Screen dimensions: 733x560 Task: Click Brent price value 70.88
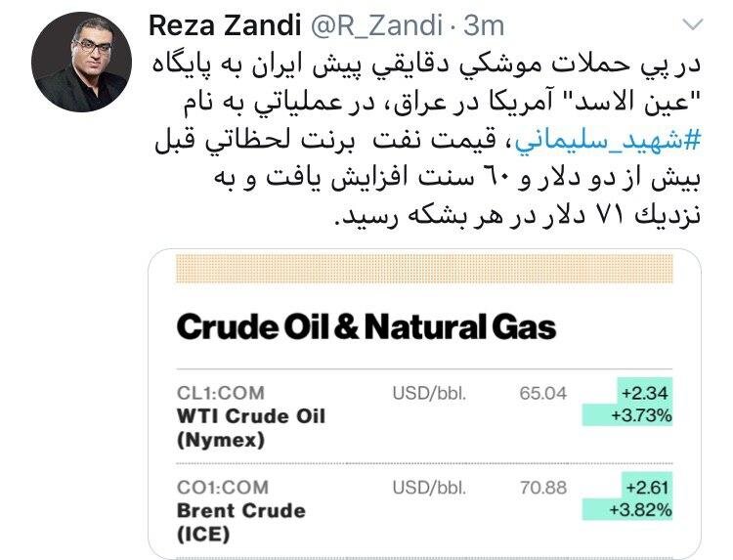point(543,488)
